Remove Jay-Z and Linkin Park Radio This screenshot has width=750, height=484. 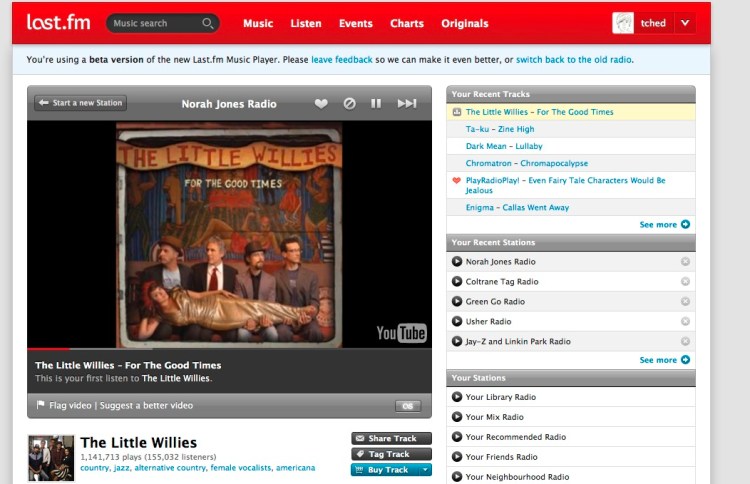click(x=685, y=341)
